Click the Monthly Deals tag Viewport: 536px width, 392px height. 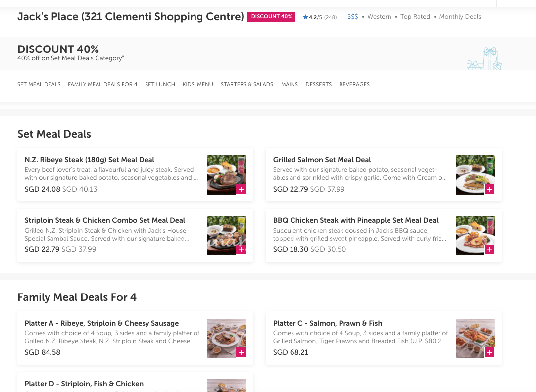tap(460, 17)
